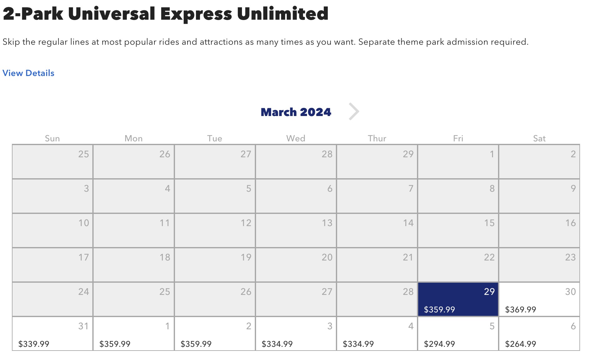Select April 4 priced at $334.99
The width and height of the screenshot is (591, 364).
coord(377,334)
